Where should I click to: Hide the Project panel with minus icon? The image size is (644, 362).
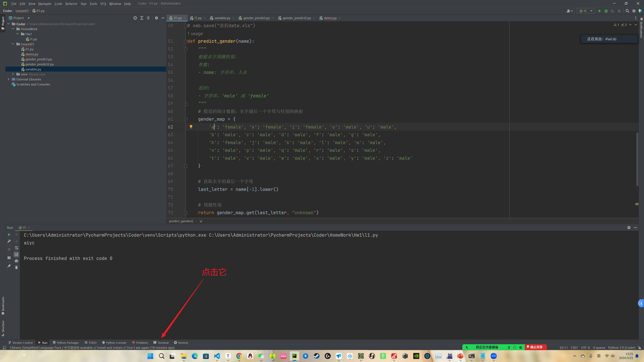[x=163, y=18]
